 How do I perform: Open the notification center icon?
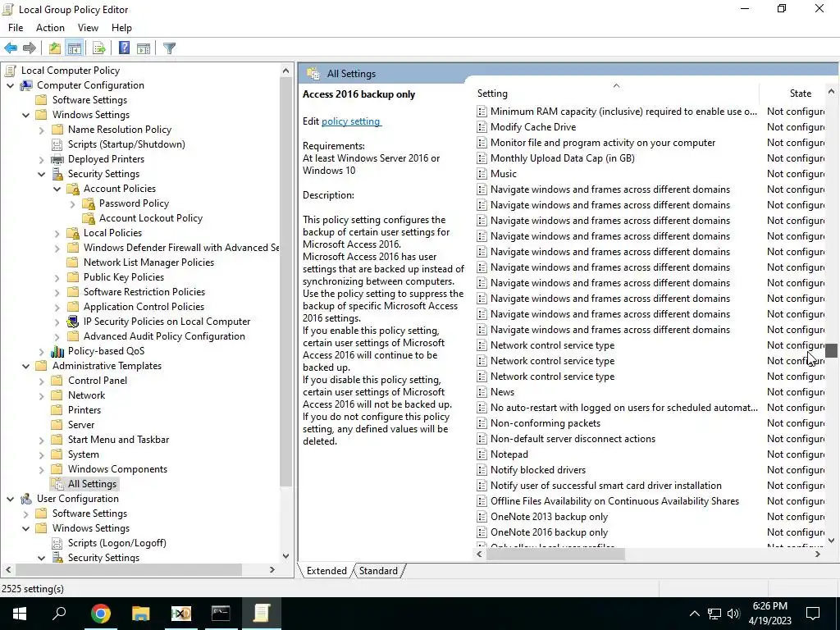point(813,614)
